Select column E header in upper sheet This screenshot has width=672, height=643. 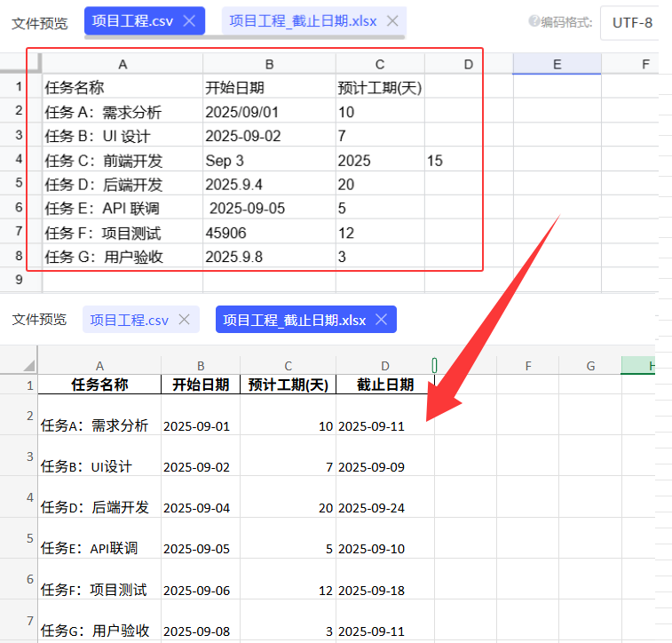click(557, 64)
